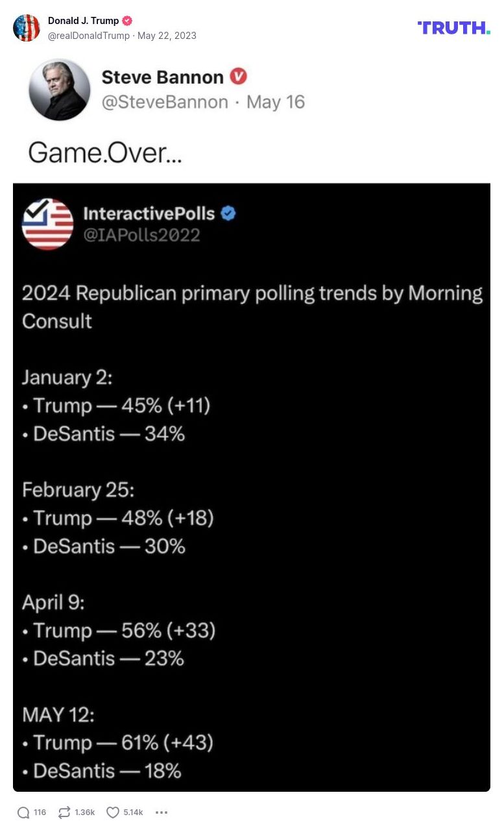Click InteractivePolls' blue checkmark

[x=226, y=213]
